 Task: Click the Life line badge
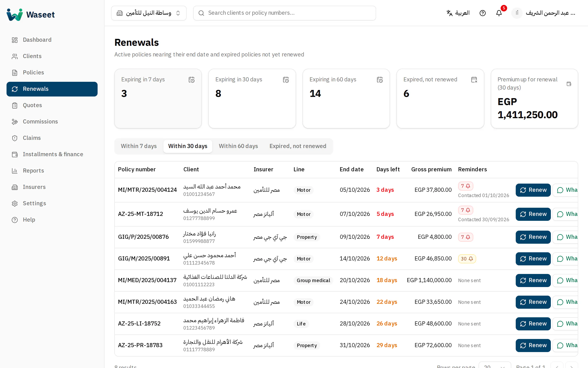point(301,324)
